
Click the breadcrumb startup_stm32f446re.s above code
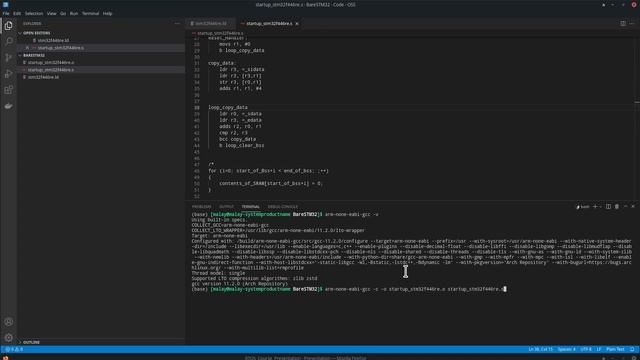pyautogui.click(x=220, y=33)
